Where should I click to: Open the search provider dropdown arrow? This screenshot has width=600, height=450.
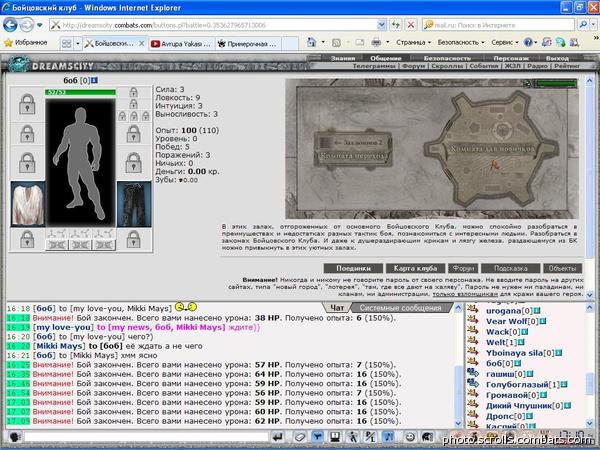click(x=594, y=25)
